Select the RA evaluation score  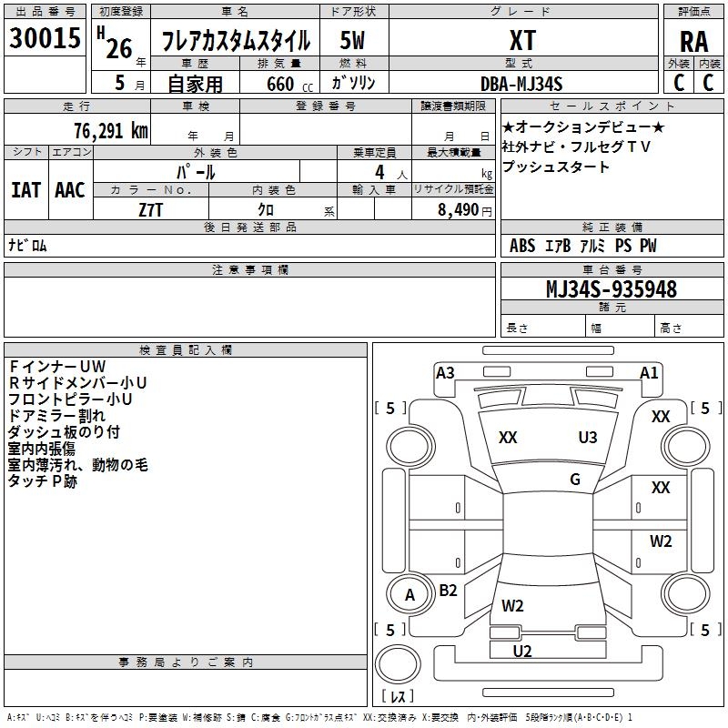[x=693, y=41]
